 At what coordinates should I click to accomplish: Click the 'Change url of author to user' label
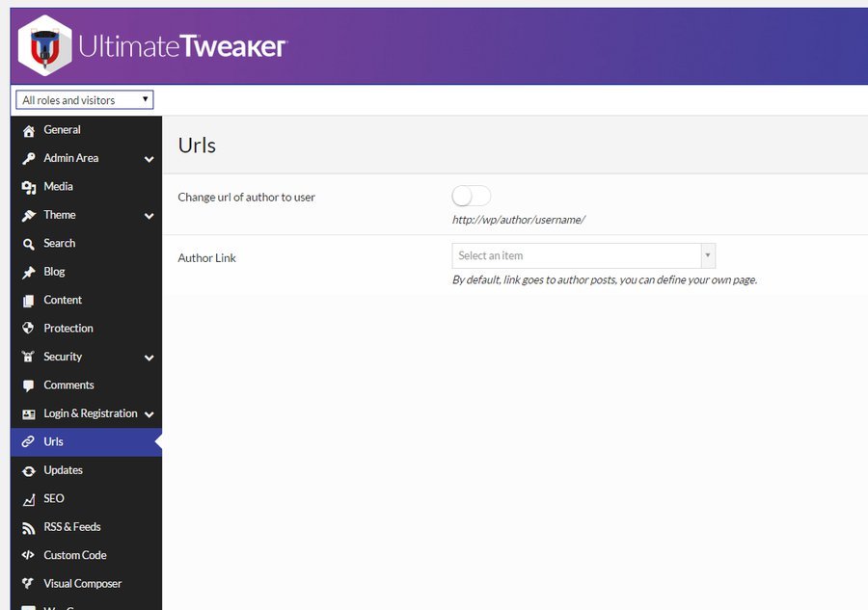tap(246, 198)
